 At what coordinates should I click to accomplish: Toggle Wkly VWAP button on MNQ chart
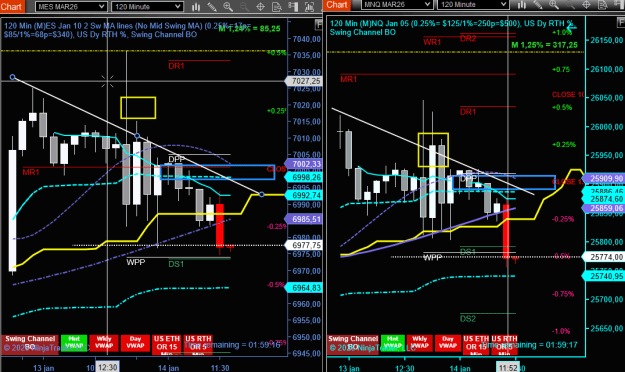(420, 343)
